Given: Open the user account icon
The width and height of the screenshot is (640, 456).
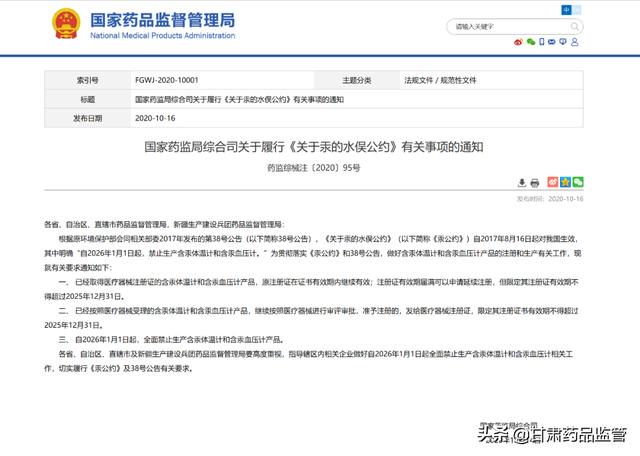Looking at the screenshot, I should tap(575, 42).
